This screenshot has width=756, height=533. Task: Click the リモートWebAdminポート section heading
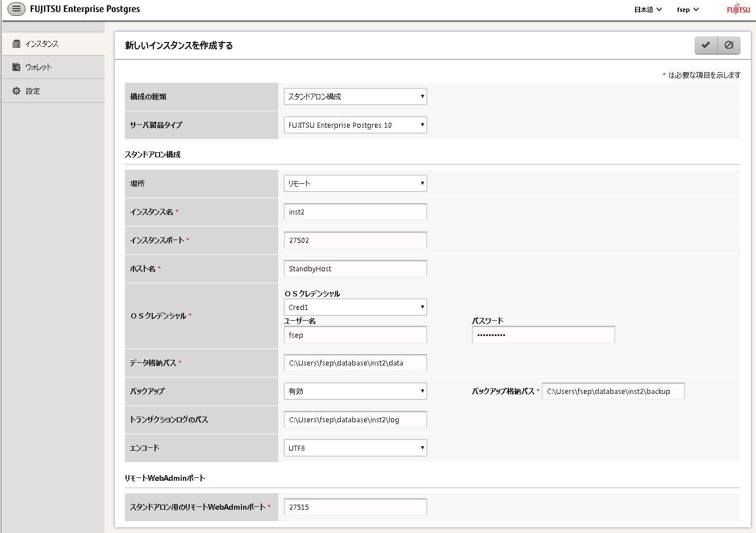click(165, 478)
